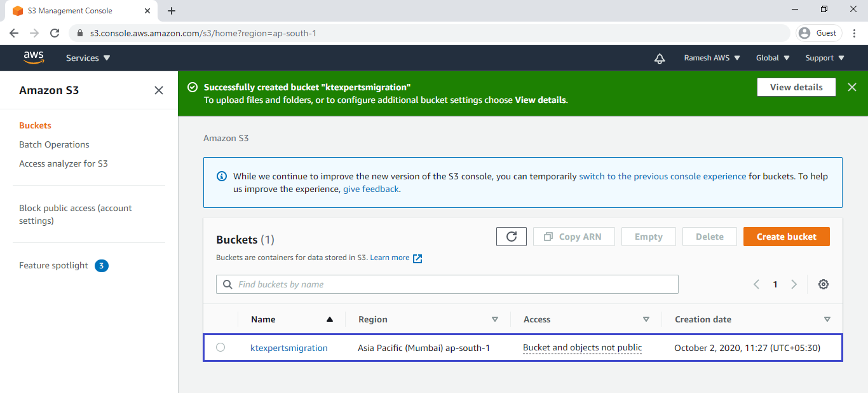
Task: Open a new browser tab
Action: point(172,11)
